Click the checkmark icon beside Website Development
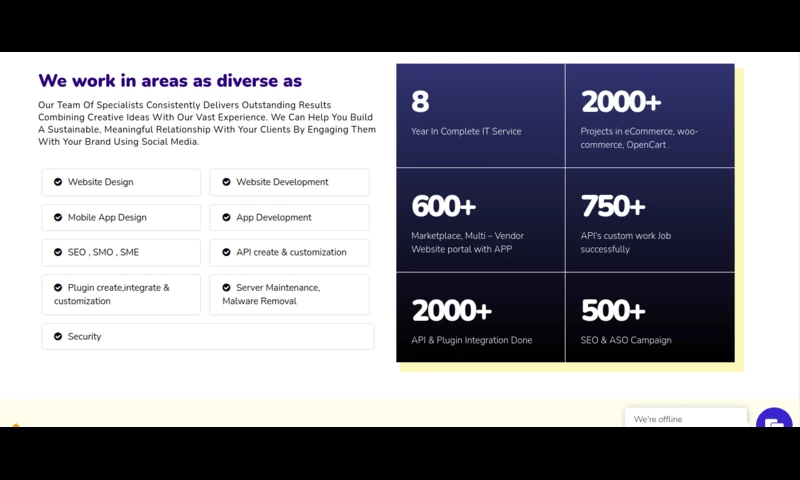Screen dimensions: 800x480 pos(226,182)
